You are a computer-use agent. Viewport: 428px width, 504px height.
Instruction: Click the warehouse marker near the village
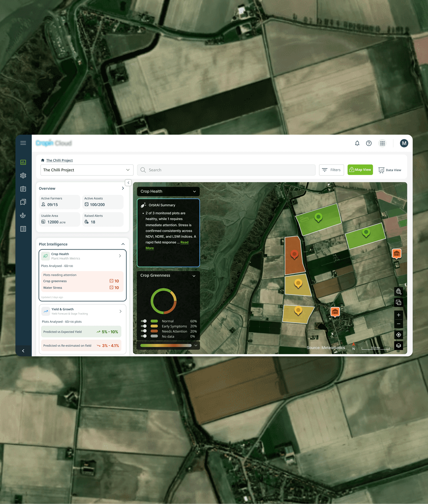[x=335, y=312]
